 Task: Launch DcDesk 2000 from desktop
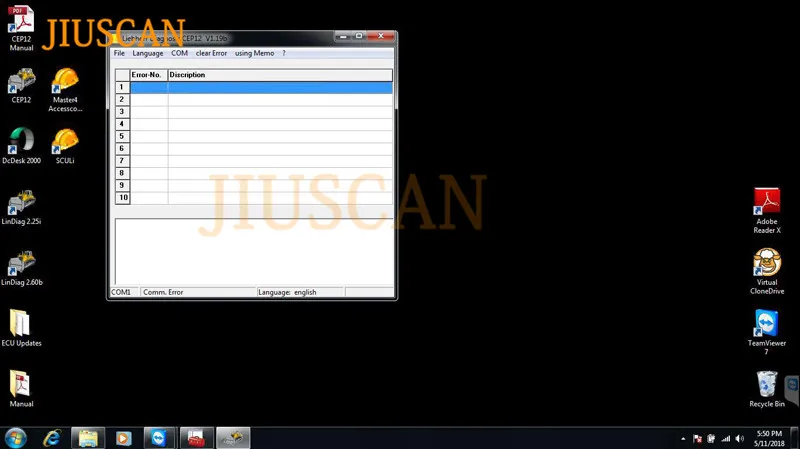pyautogui.click(x=21, y=146)
